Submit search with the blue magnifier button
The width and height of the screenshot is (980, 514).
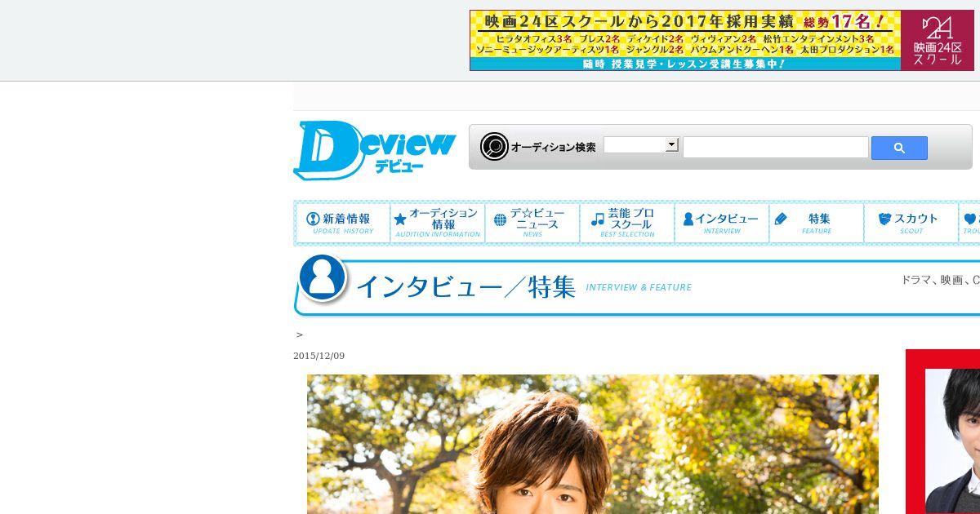click(899, 148)
